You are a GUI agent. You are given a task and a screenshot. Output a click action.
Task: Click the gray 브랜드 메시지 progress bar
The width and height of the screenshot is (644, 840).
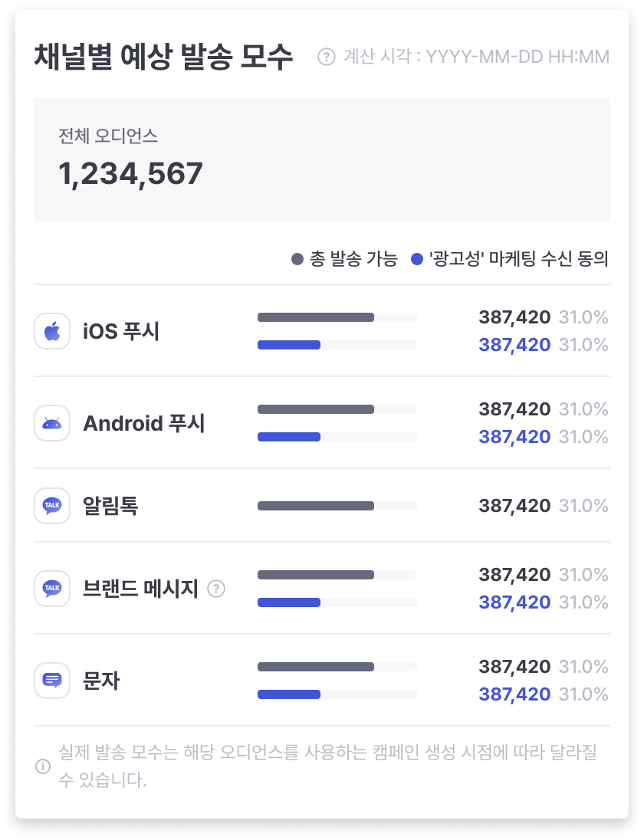pyautogui.click(x=337, y=575)
